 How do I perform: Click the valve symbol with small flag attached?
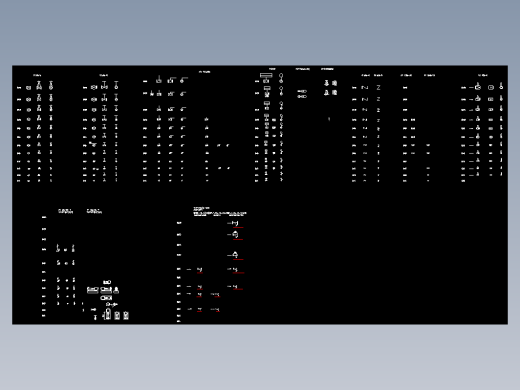tap(93, 144)
